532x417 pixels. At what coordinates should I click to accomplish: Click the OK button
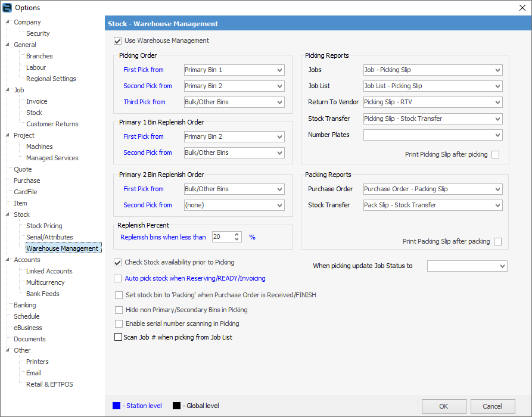point(444,406)
